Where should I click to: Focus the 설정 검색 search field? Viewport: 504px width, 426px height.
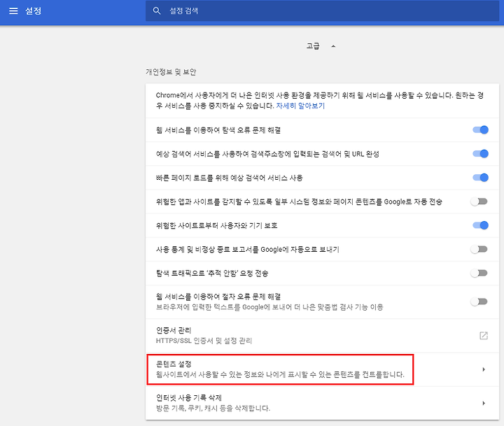pos(322,11)
